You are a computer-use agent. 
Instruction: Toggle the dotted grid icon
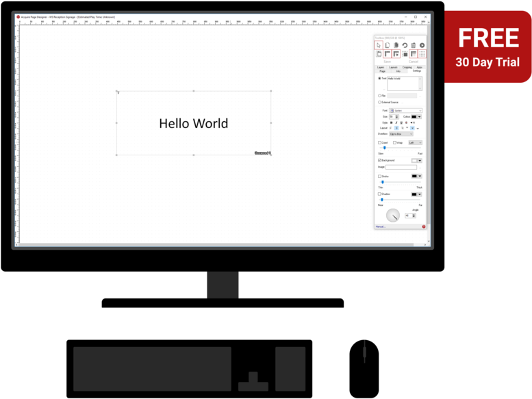click(x=422, y=54)
